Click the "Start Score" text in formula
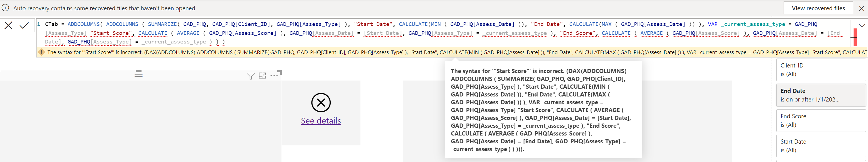Image resolution: width=868 pixels, height=162 pixels. pos(111,33)
